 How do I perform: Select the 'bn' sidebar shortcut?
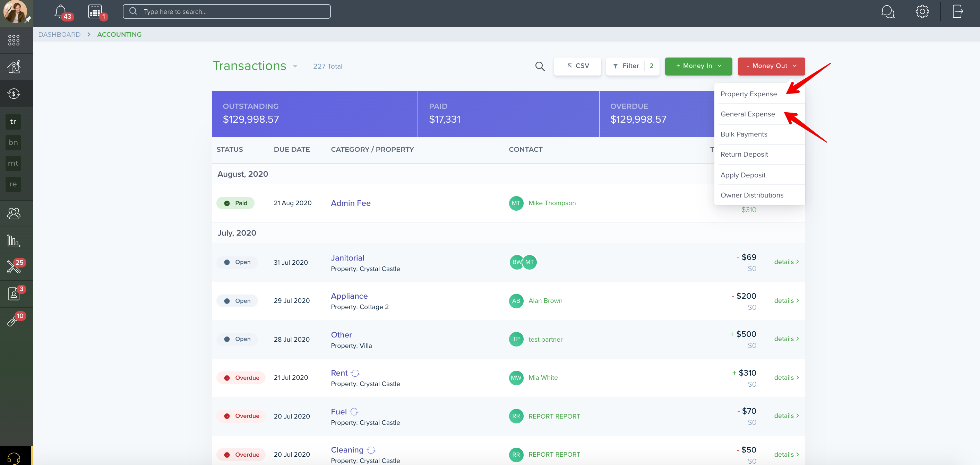[x=13, y=142]
